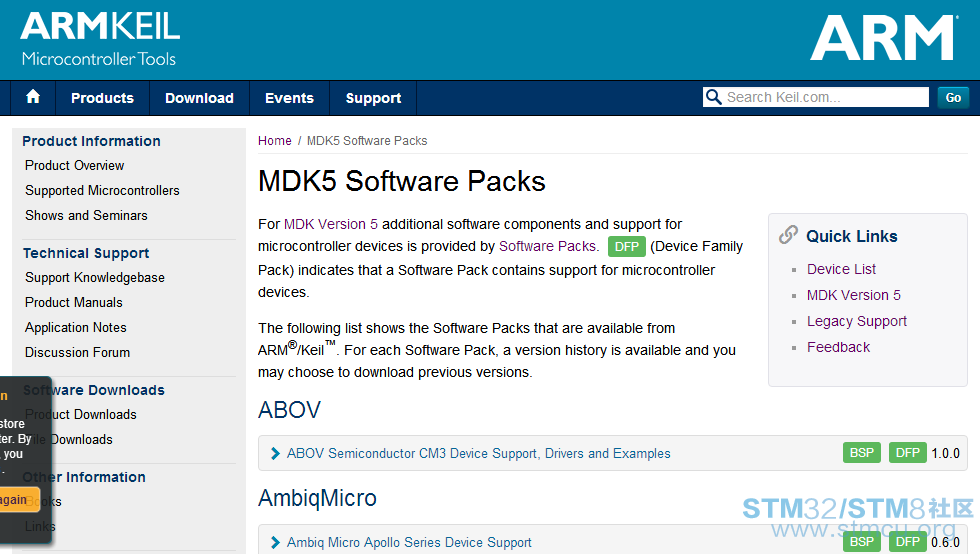Open the MDK Version 5 link in paragraph
Screen dimensions: 980x554
click(x=331, y=224)
